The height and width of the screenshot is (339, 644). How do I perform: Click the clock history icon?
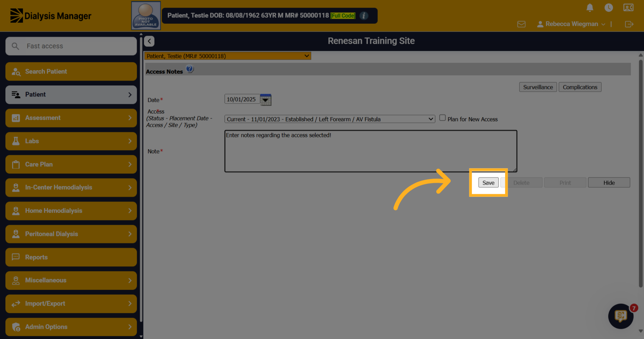tap(609, 8)
